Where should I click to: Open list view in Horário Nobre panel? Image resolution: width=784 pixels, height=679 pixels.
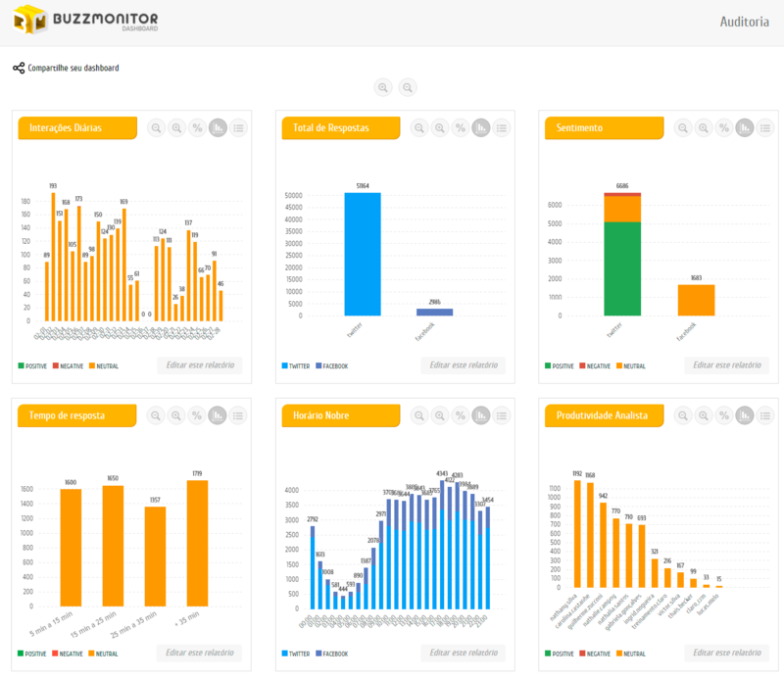[502, 415]
